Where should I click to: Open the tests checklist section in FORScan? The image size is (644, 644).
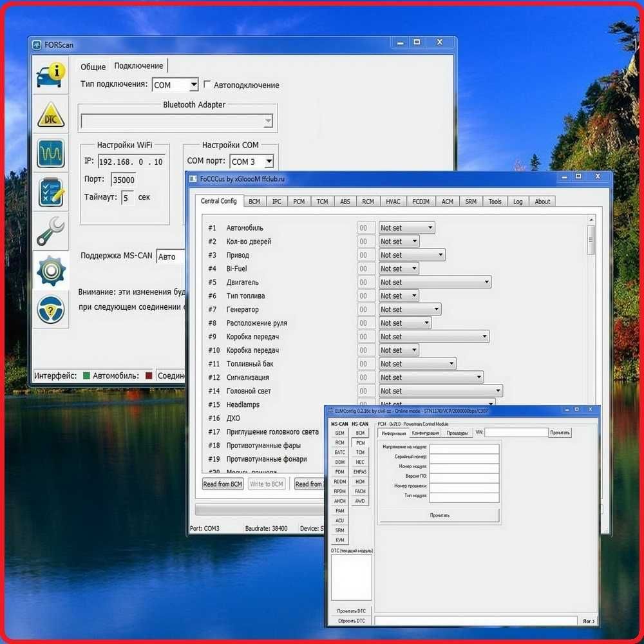point(50,192)
